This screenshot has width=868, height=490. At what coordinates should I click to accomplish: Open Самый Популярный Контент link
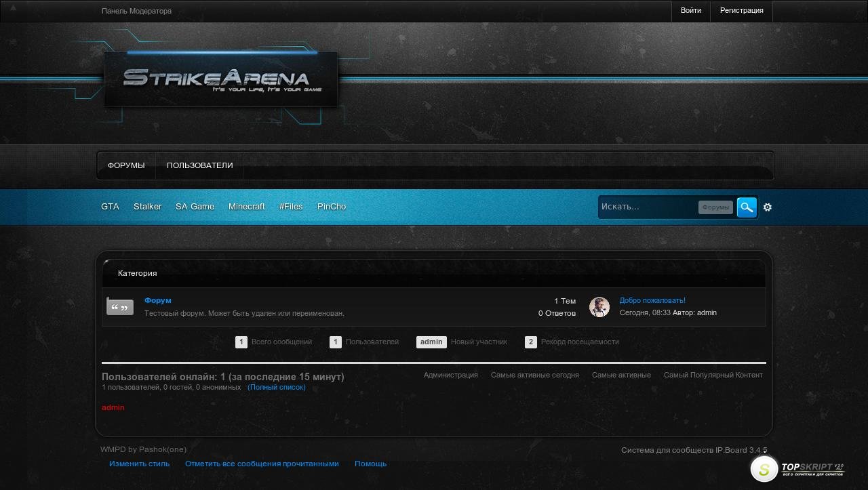[713, 375]
